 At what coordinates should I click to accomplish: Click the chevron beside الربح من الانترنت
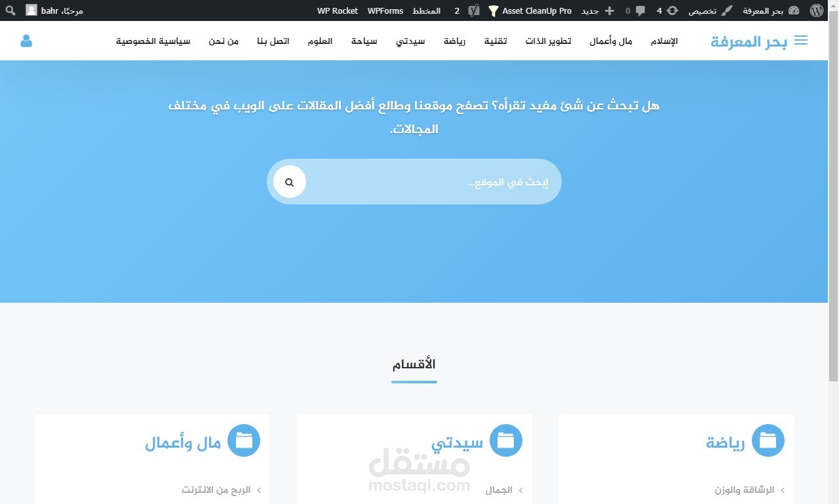coord(259,490)
